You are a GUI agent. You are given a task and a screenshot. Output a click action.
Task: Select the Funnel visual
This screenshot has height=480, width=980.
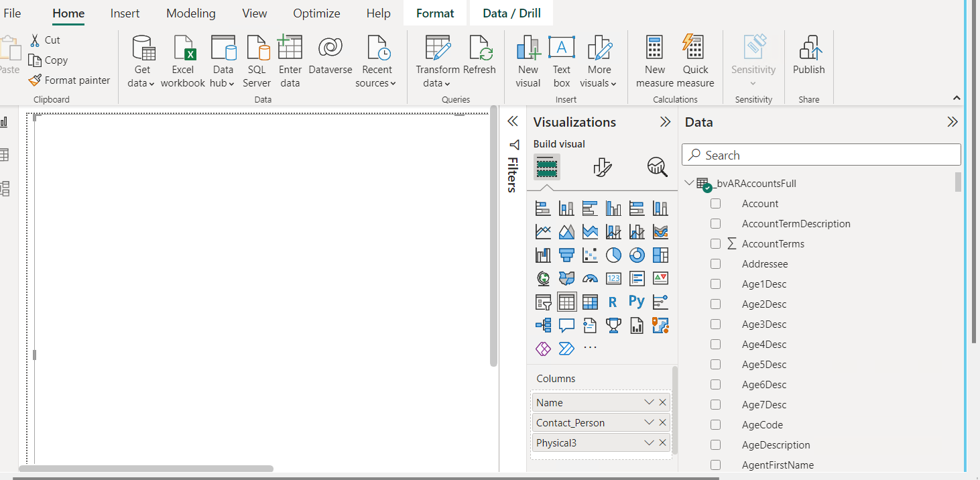point(566,255)
